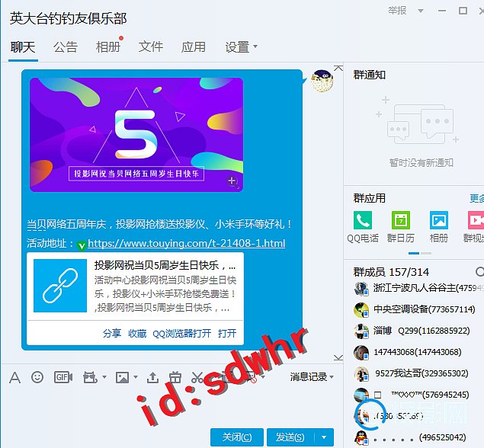Click penguin avatar of member 496525042
This screenshot has width=484, height=448.
(x=361, y=438)
